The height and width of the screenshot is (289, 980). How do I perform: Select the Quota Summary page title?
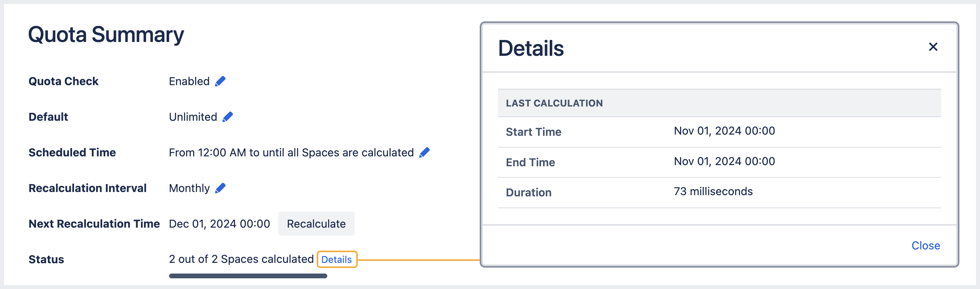pos(106,35)
